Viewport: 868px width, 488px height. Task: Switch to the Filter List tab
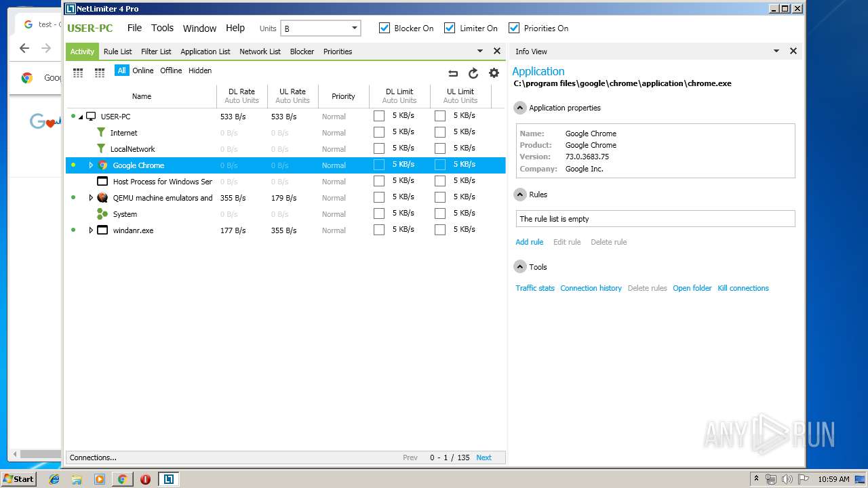point(156,52)
